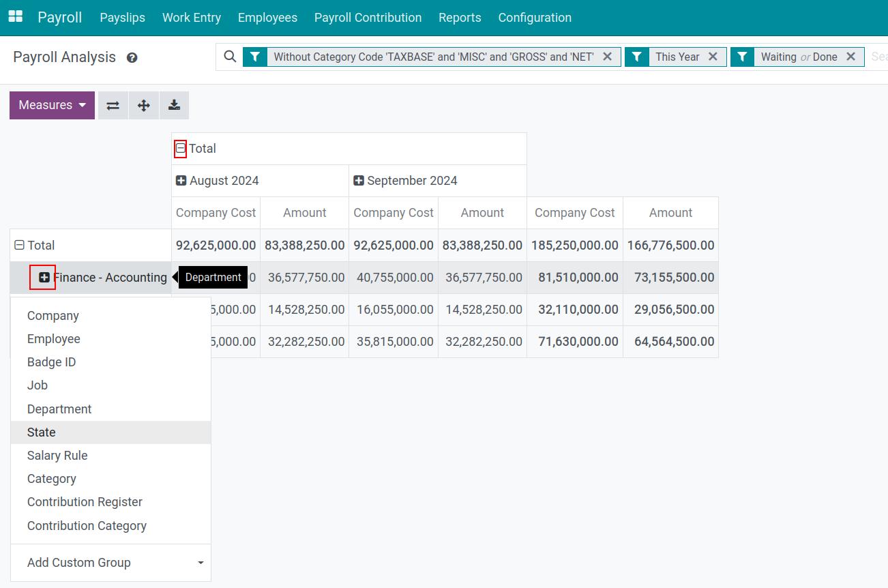Remove the This Year filter

coord(713,57)
